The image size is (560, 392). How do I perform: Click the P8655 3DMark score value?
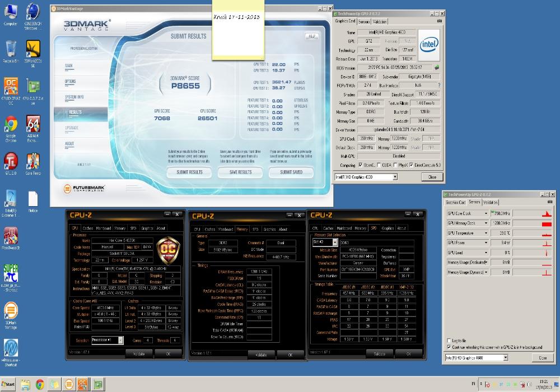185,86
